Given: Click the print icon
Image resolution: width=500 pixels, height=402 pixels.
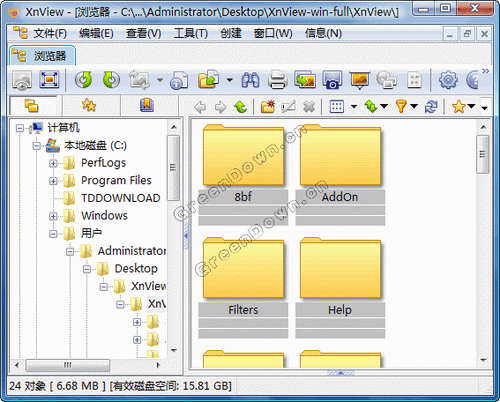Looking at the screenshot, I should (x=278, y=80).
